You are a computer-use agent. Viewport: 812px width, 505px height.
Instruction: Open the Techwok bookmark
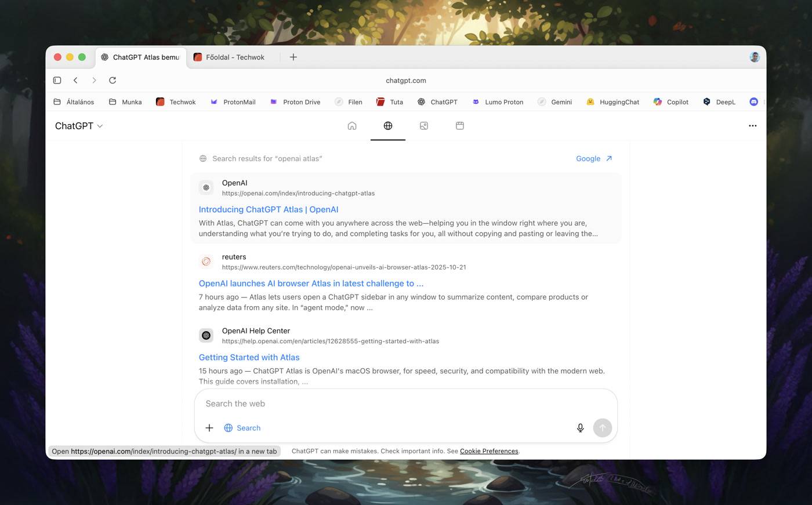click(x=176, y=102)
